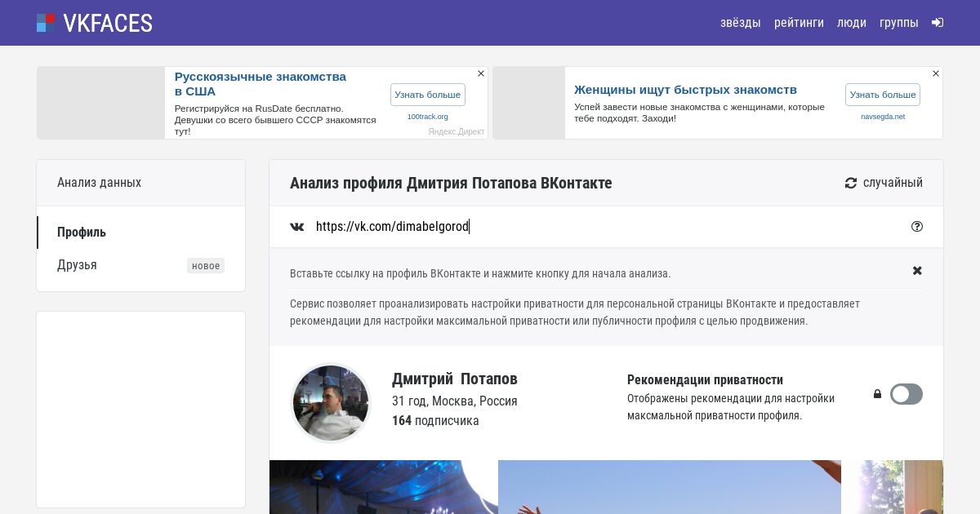Click the RusDate ad image placeholder
This screenshot has height=514, width=980.
tap(101, 103)
